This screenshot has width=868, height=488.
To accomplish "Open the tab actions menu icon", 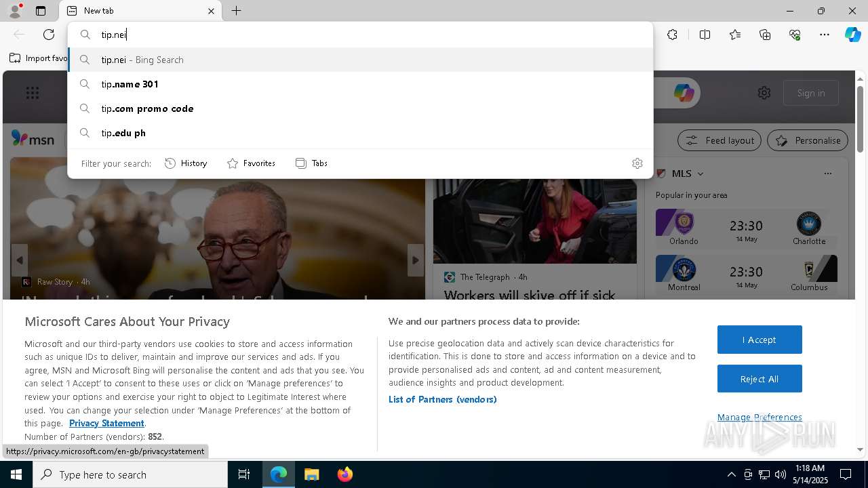I will (x=41, y=11).
